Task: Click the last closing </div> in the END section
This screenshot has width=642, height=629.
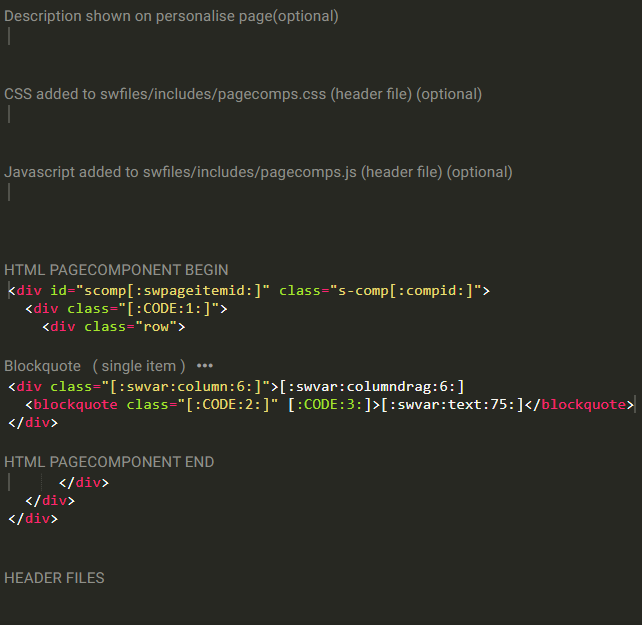Action: (33, 519)
